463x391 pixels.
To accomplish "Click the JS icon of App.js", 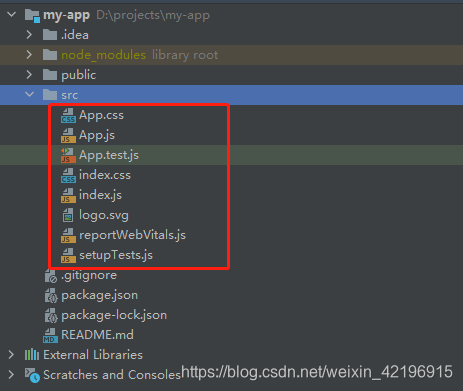I will pyautogui.click(x=68, y=135).
